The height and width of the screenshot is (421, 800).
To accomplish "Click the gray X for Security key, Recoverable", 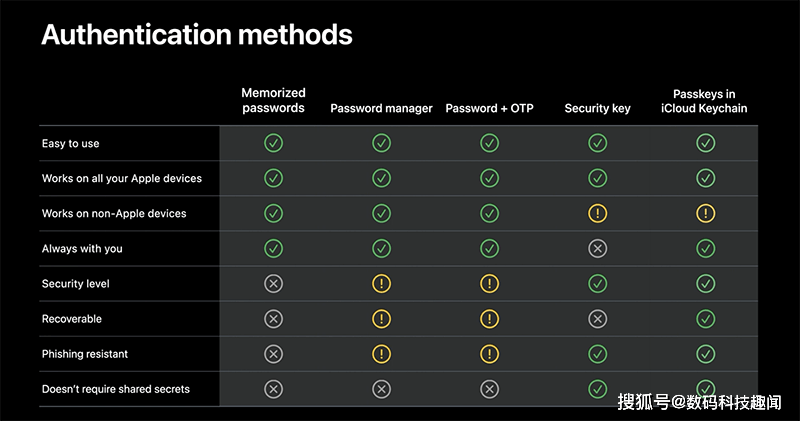I will (x=597, y=319).
